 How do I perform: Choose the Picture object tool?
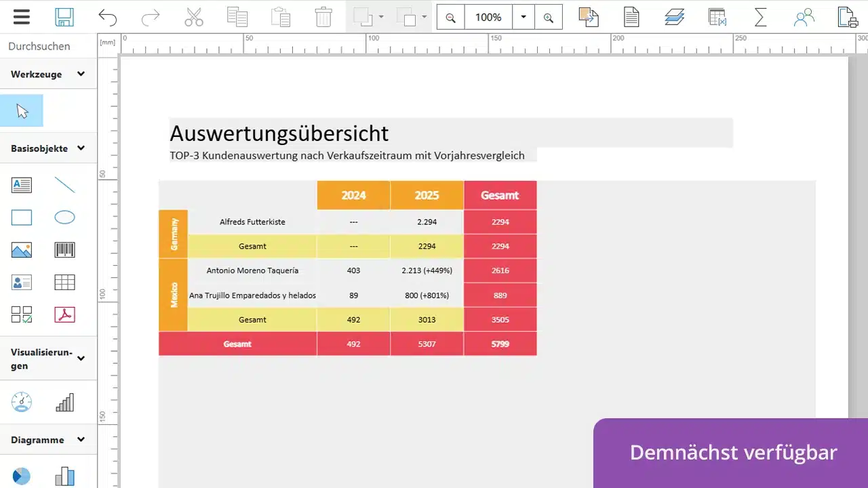point(21,249)
